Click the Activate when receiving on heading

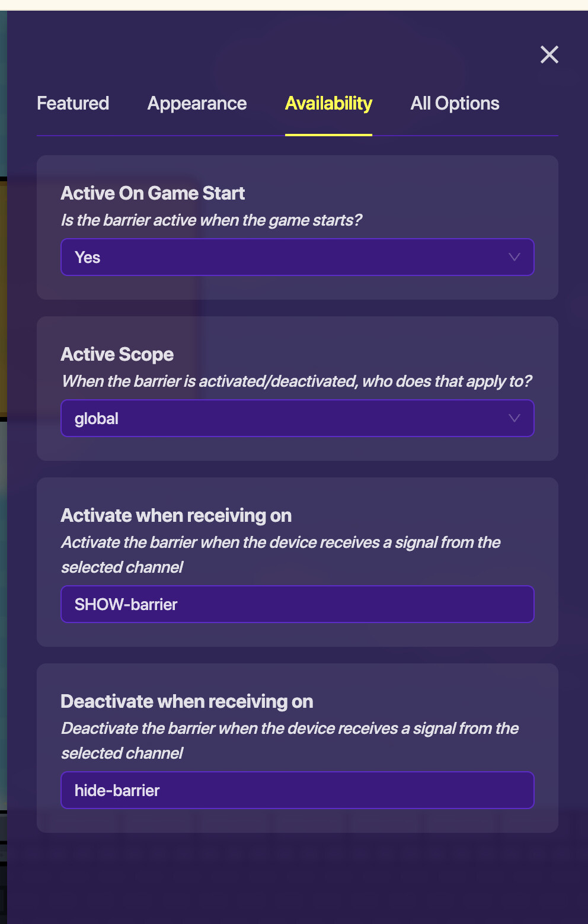point(176,516)
